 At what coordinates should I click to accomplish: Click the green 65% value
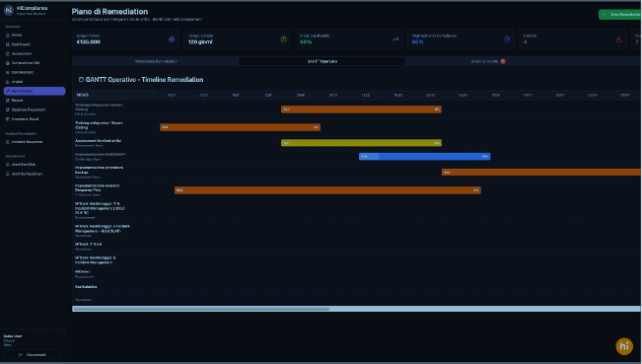tap(305, 42)
